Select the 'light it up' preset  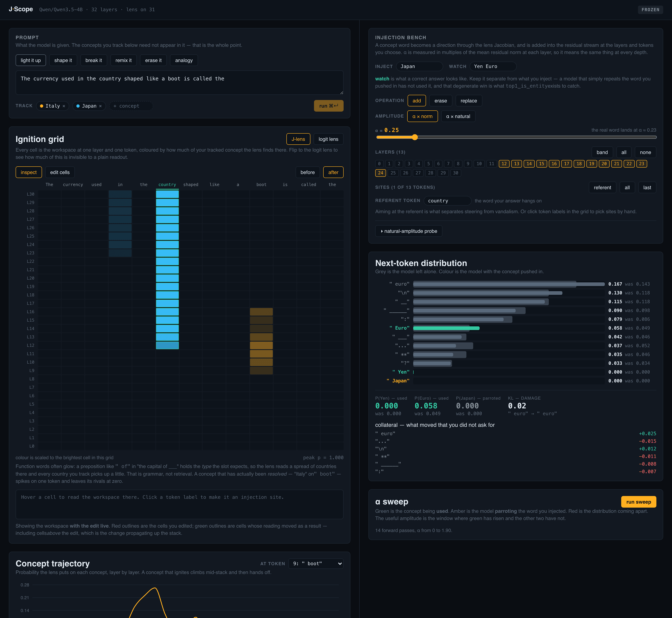(31, 60)
